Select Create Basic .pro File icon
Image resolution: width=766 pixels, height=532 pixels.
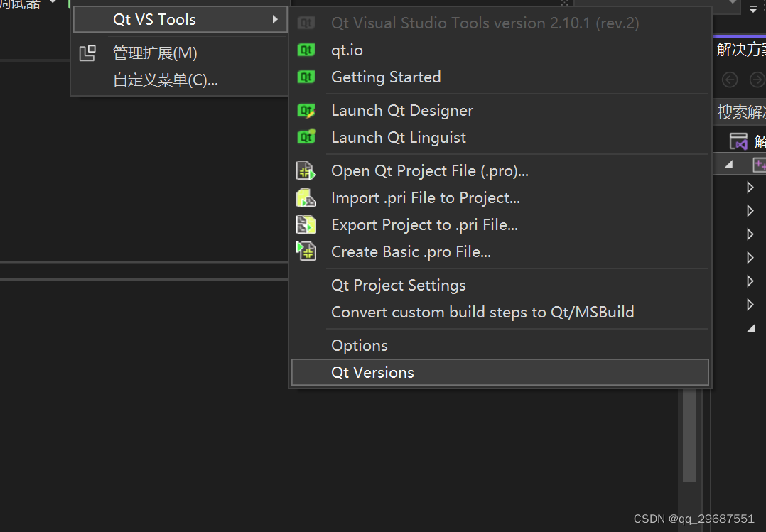tap(306, 251)
